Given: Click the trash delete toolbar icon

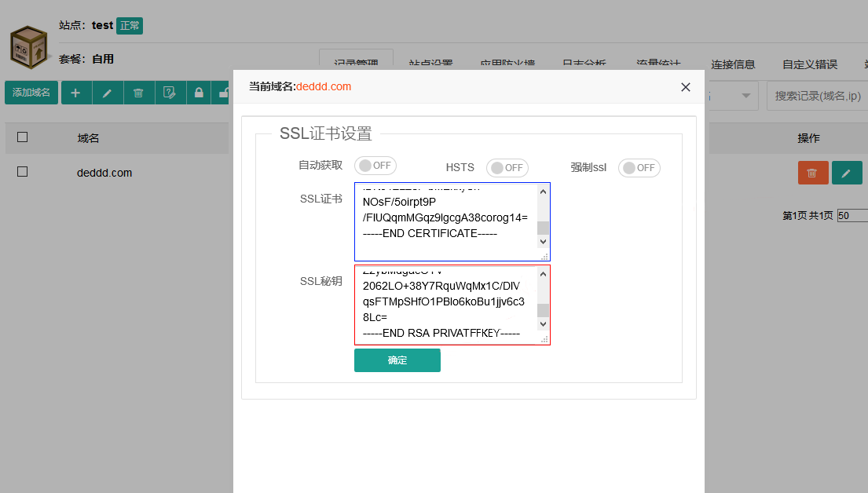Looking at the screenshot, I should [138, 93].
